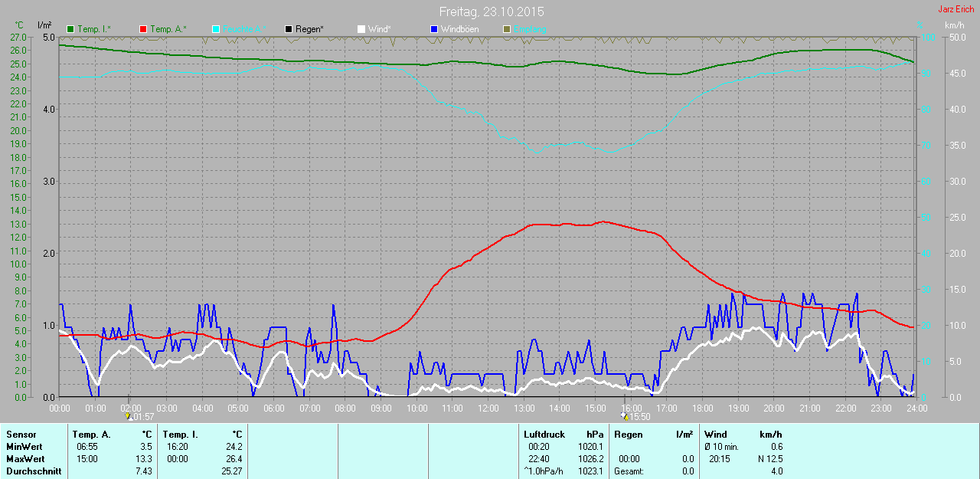Select the '24.2' indoor minimum value
Viewport: 980px width, 479px height.
(x=234, y=447)
